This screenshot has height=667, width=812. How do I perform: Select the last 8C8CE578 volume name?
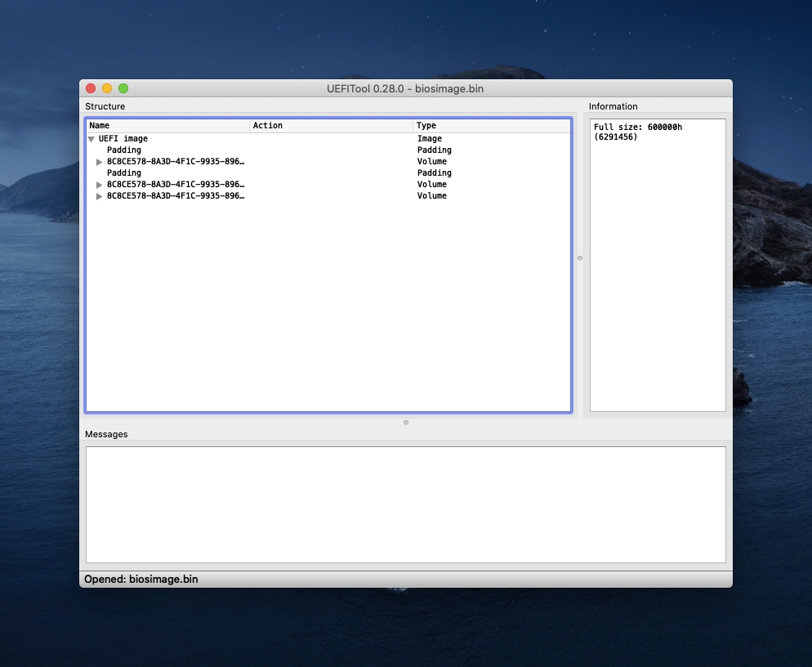175,196
